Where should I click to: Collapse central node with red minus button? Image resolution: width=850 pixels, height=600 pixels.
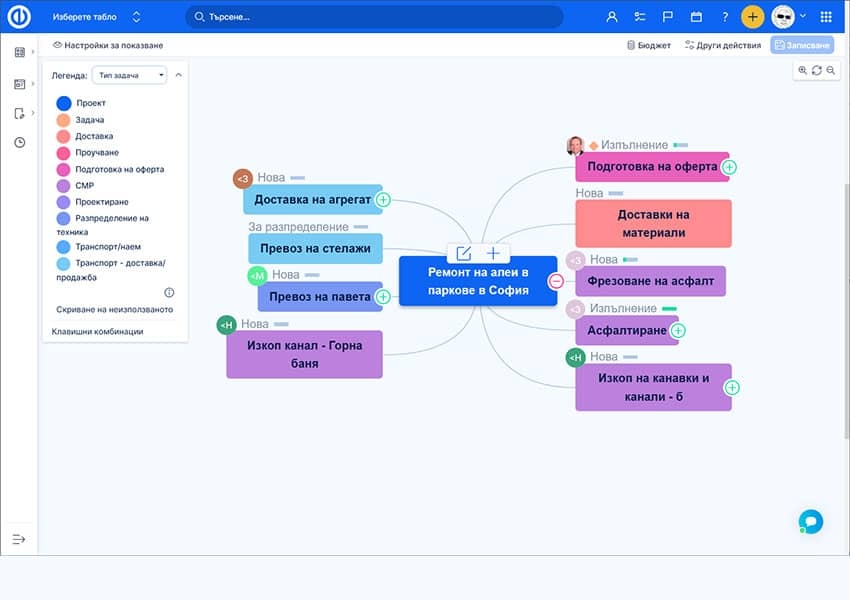[x=556, y=281]
